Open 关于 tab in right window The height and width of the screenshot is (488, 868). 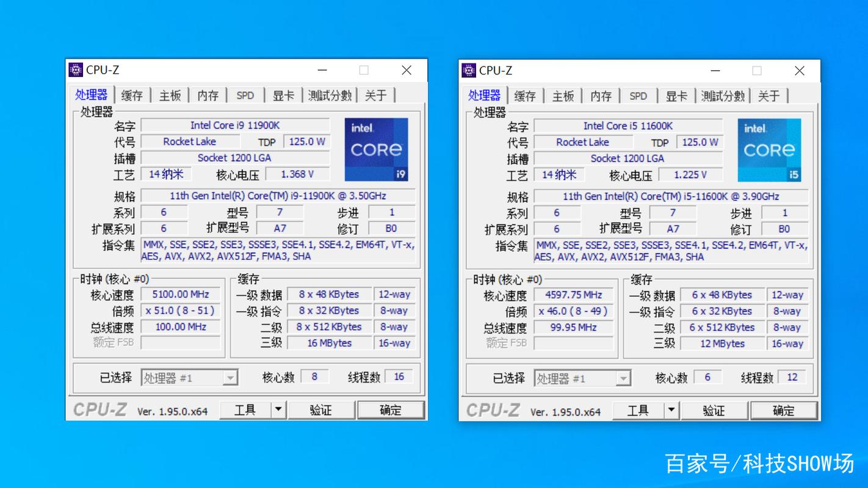769,96
